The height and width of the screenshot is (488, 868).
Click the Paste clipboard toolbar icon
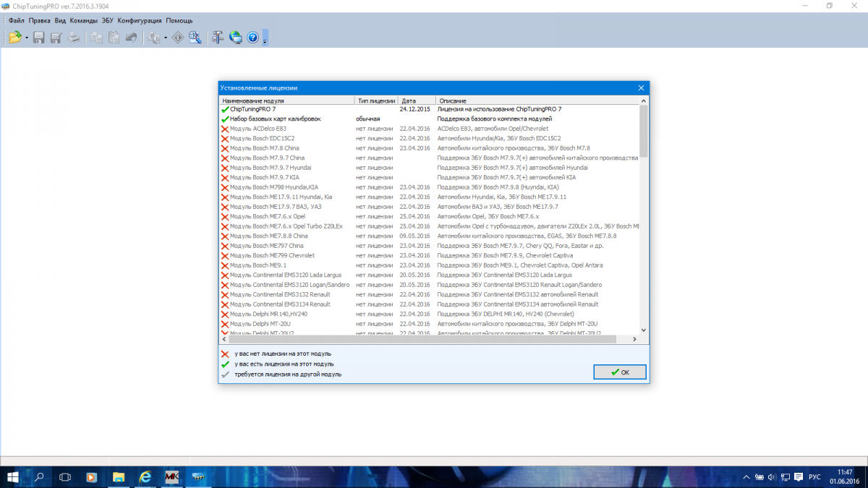tap(114, 38)
